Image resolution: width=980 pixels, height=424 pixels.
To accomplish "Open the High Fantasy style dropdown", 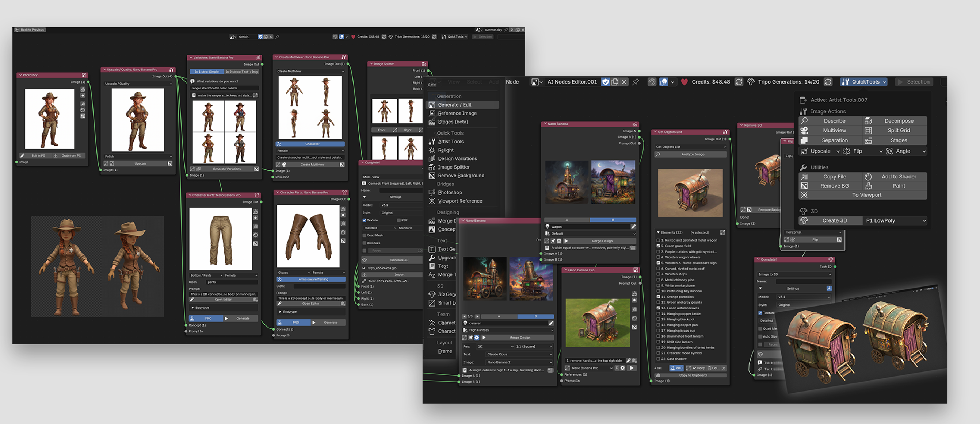I will (507, 330).
